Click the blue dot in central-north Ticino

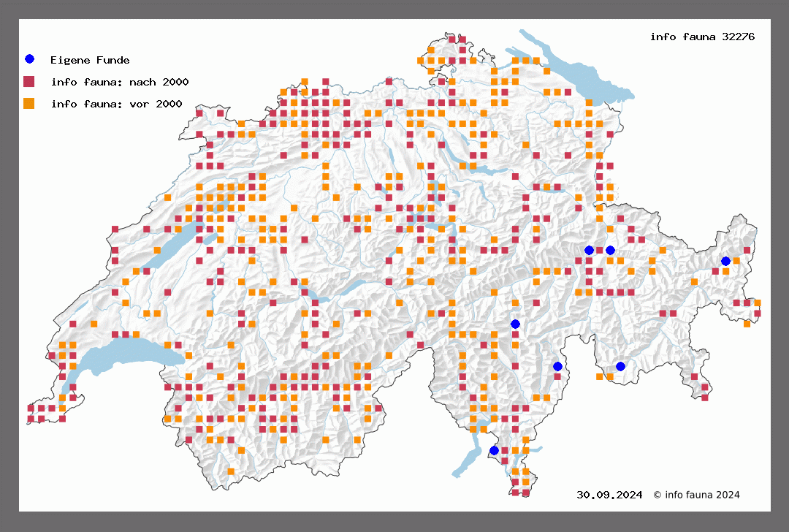click(515, 324)
